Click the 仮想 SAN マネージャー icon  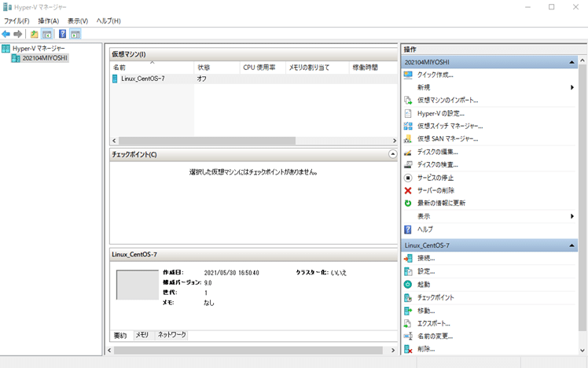408,139
